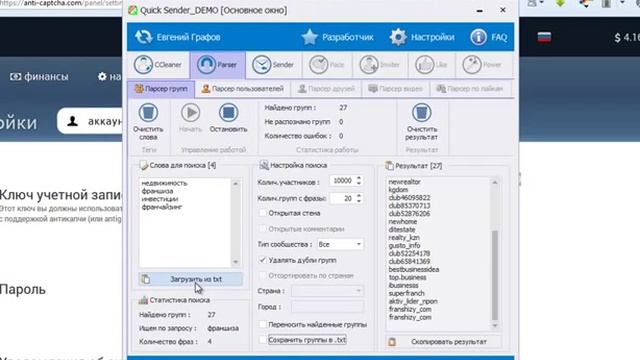Select aktiv_lider_npon in results list
Screen dimensions: 640x360
(x=413, y=301)
